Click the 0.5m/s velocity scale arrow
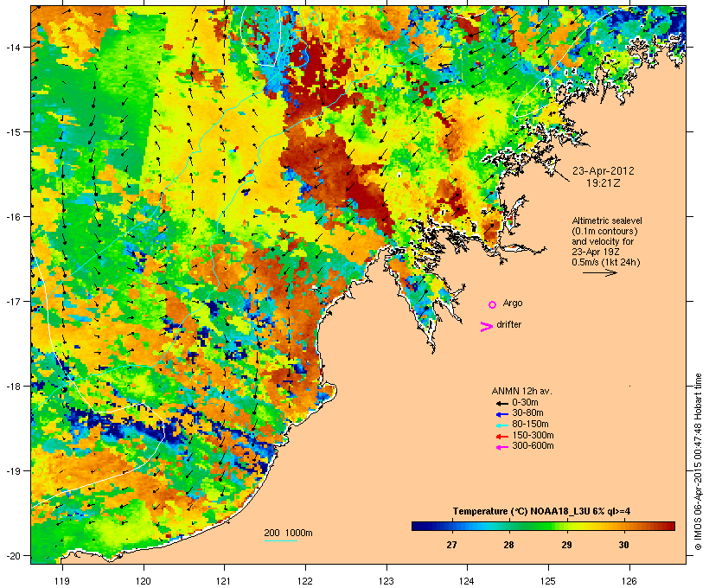 click(599, 272)
